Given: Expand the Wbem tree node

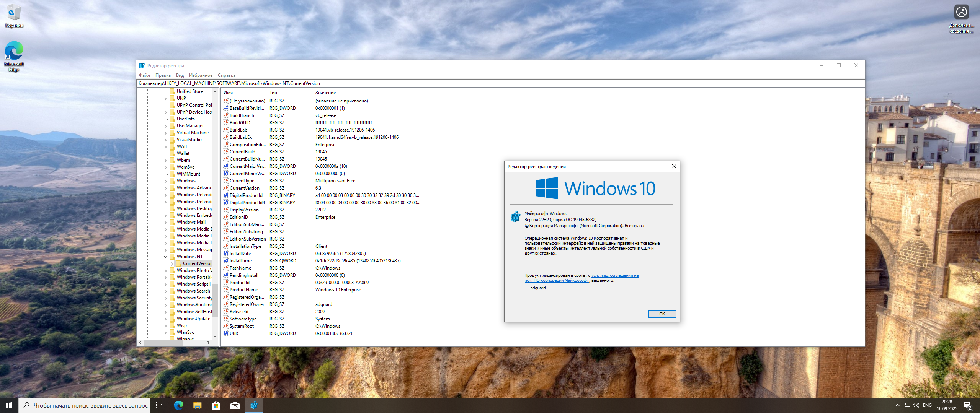Looking at the screenshot, I should click(166, 160).
